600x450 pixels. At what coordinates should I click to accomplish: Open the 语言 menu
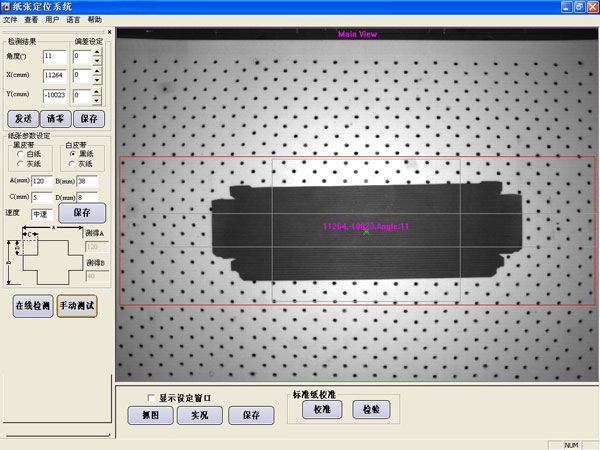tap(73, 20)
